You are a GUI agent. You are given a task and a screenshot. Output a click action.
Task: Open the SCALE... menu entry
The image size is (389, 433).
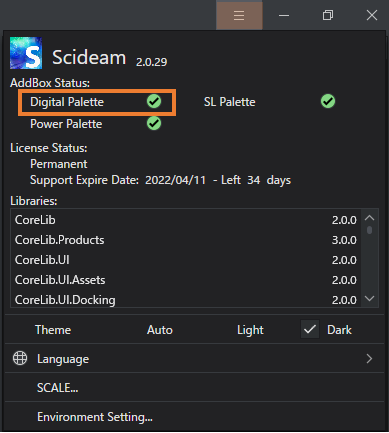click(194, 387)
